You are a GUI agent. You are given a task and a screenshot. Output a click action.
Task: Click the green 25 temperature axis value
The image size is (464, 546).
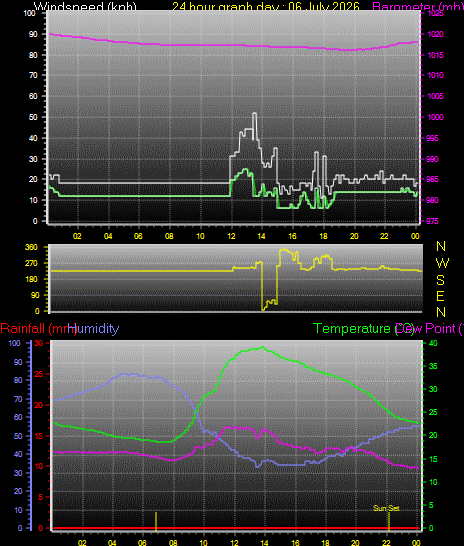(433, 412)
